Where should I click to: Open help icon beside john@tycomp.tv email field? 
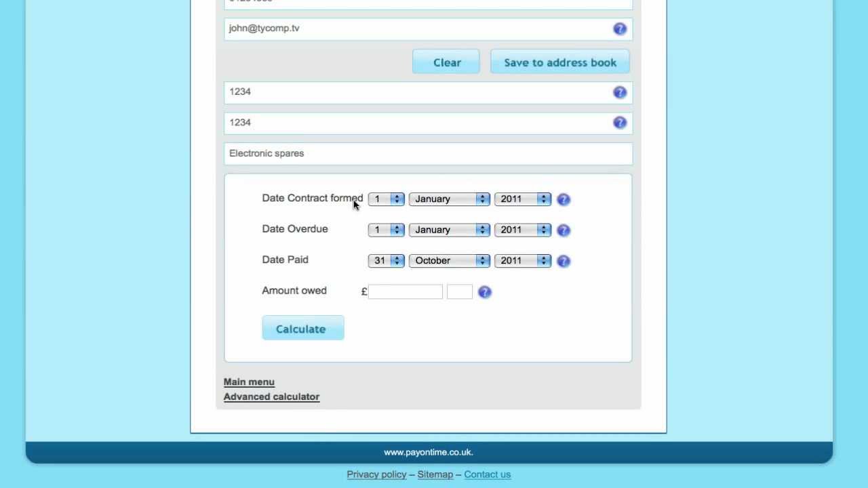(620, 28)
